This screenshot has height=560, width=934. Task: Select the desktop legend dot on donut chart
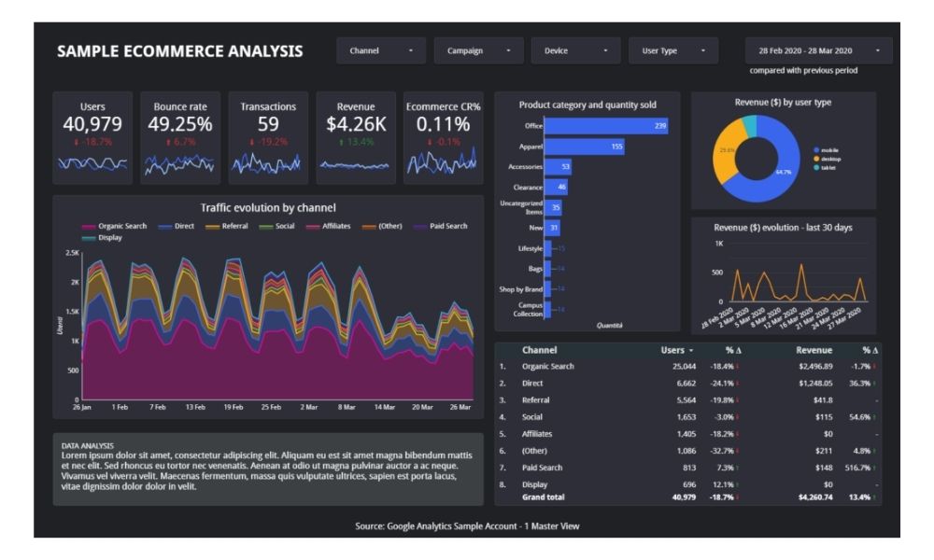click(816, 159)
